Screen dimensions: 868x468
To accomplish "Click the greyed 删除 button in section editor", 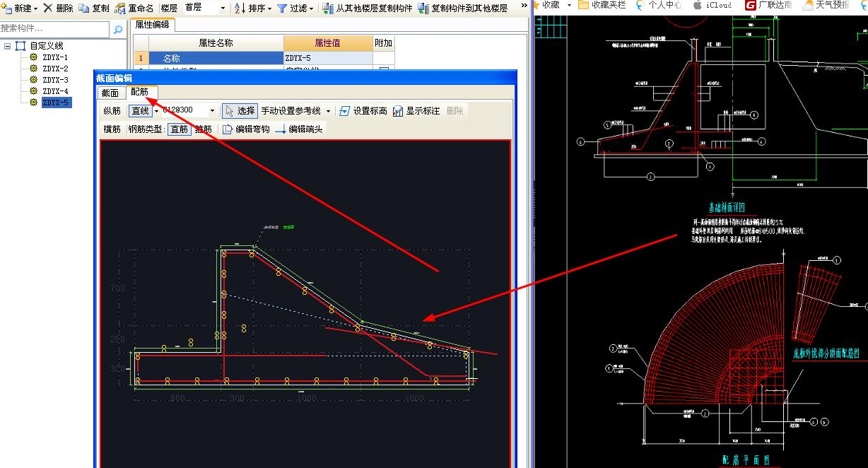I will (x=454, y=111).
